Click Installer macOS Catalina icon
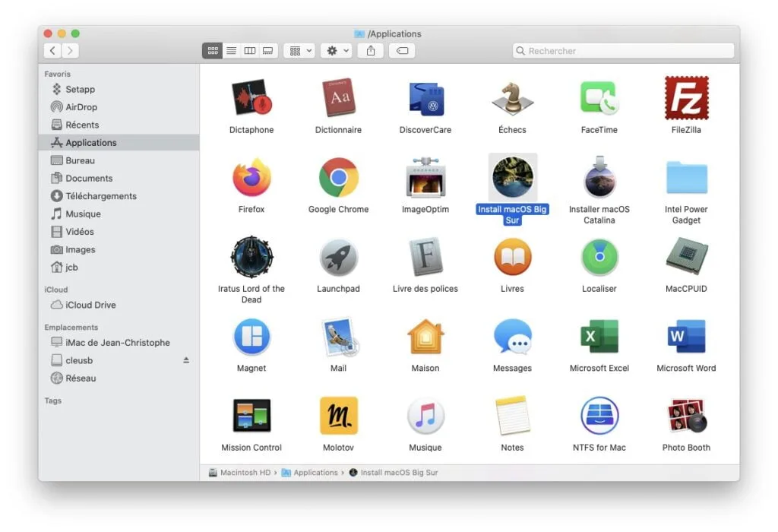This screenshot has height=532, width=778. coord(599,178)
